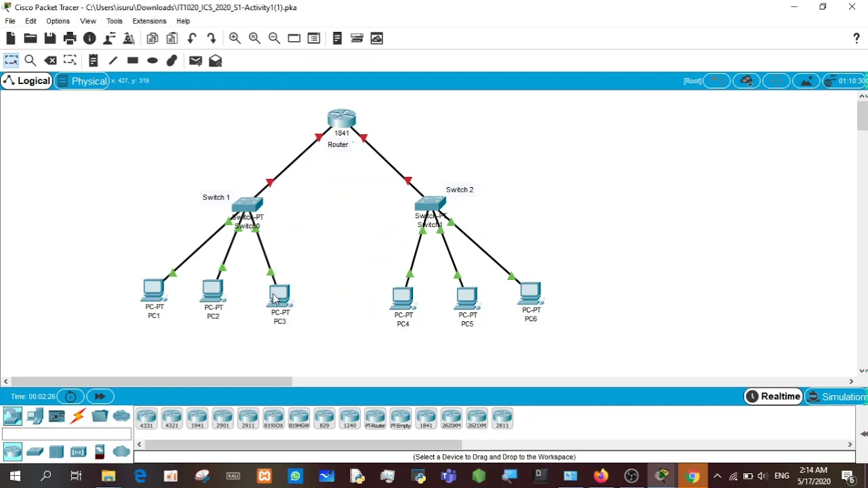Choose the Resize Shape tool
Viewport: 868px width, 488px height.
click(x=70, y=61)
